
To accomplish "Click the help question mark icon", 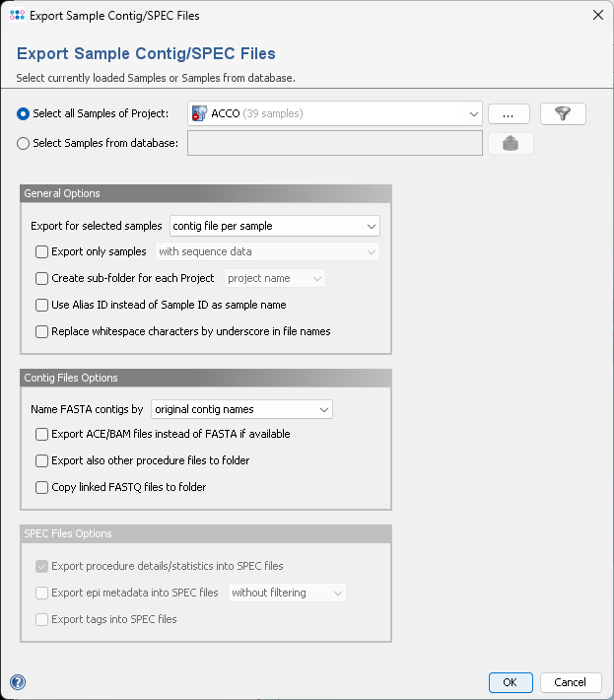I will click(18, 681).
